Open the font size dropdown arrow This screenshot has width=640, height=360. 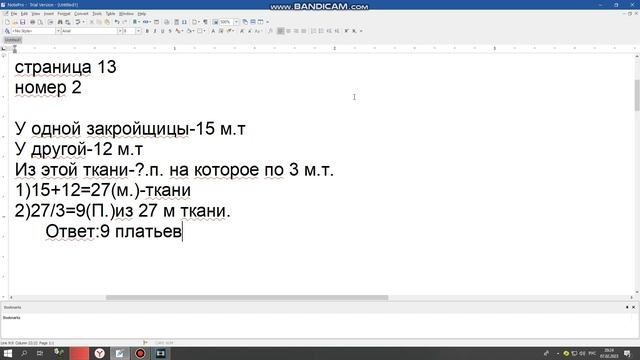138,31
